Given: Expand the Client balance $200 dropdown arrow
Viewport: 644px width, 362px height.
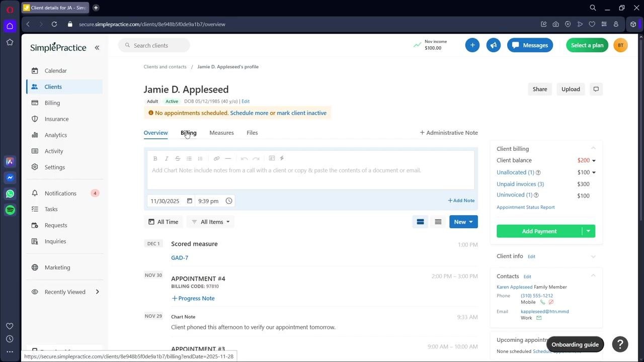Looking at the screenshot, I should [x=594, y=161].
